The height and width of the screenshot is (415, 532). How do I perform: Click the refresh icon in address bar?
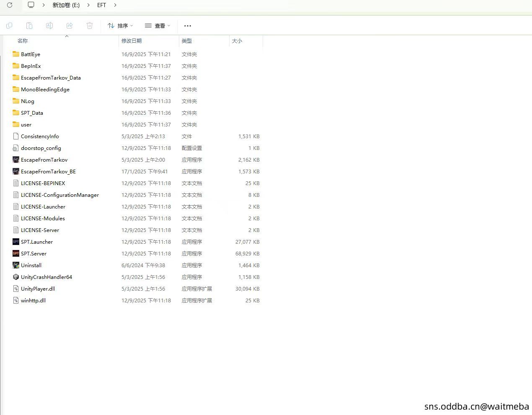coord(10,5)
